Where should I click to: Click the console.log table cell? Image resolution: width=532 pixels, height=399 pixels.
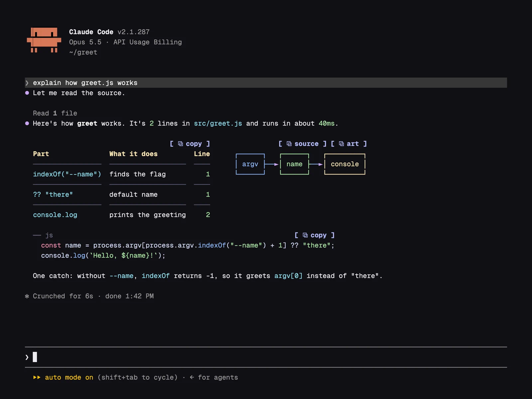click(x=55, y=215)
